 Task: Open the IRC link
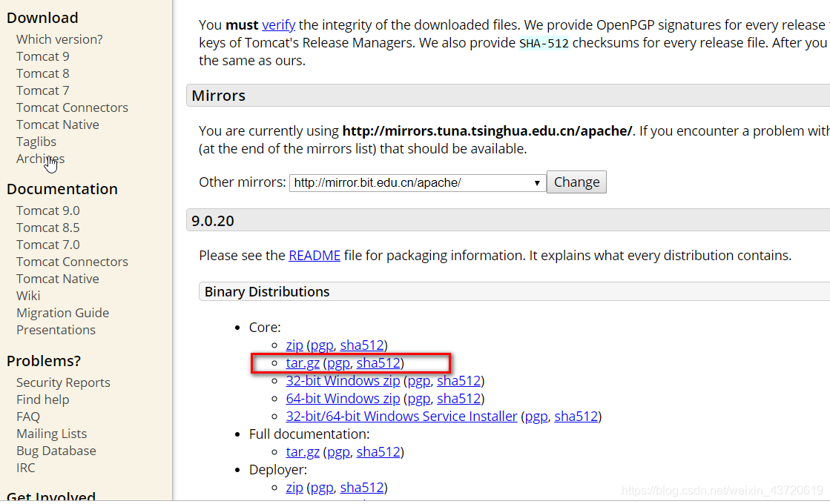click(x=25, y=468)
